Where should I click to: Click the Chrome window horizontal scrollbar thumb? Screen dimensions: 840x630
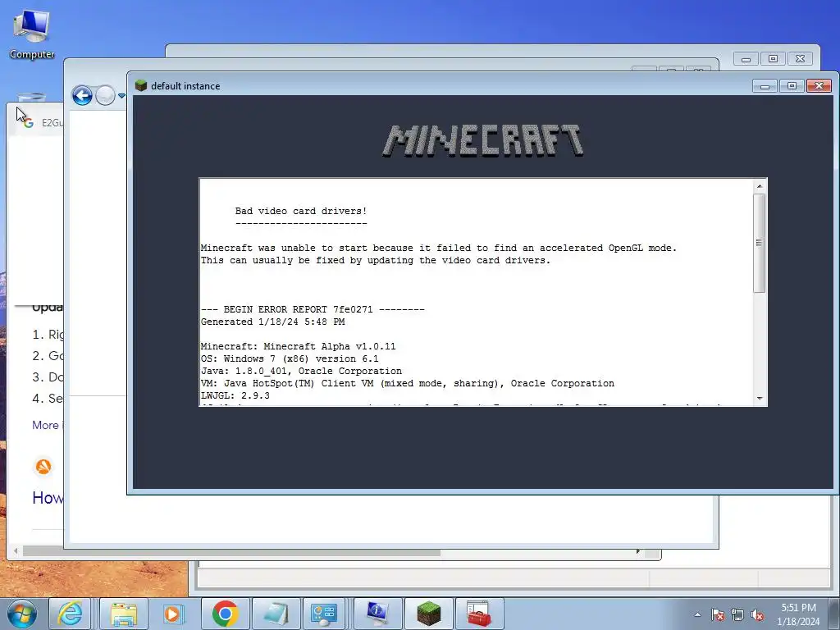click(x=231, y=552)
